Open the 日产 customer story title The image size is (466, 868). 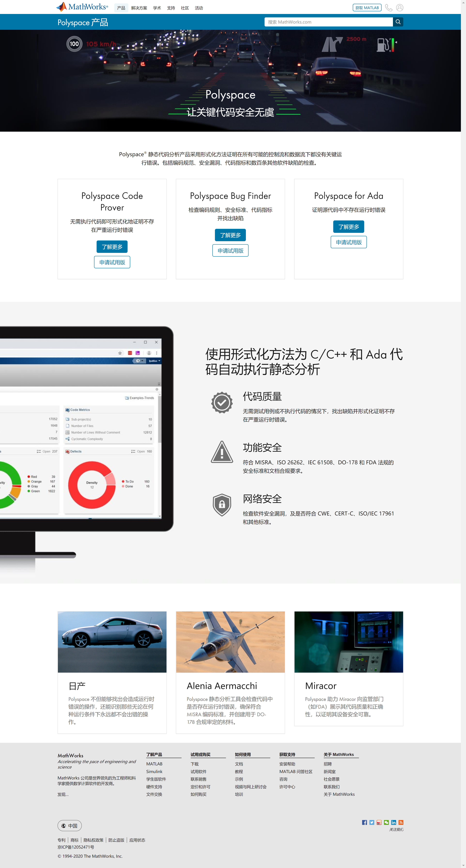coord(77,686)
